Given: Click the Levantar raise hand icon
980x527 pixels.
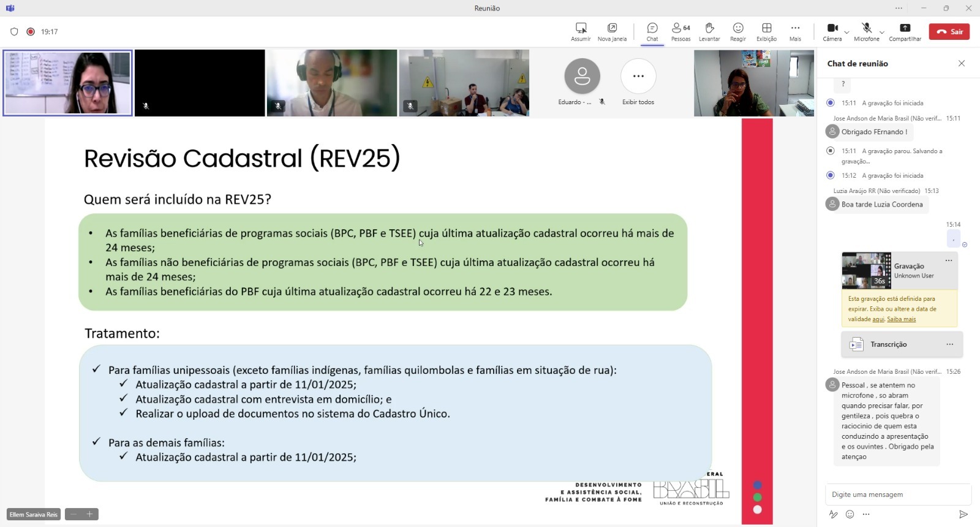Looking at the screenshot, I should [709, 31].
